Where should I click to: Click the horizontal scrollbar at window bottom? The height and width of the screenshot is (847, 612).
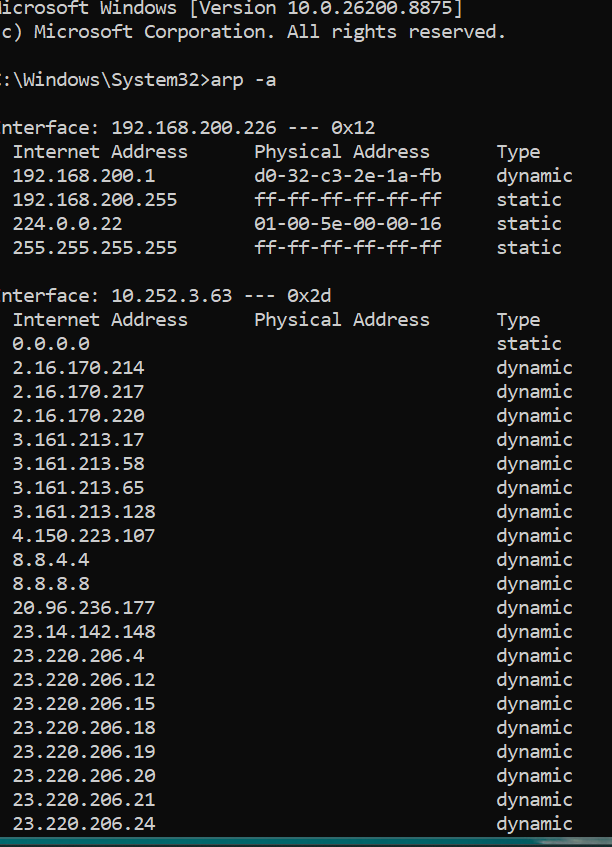tap(306, 842)
